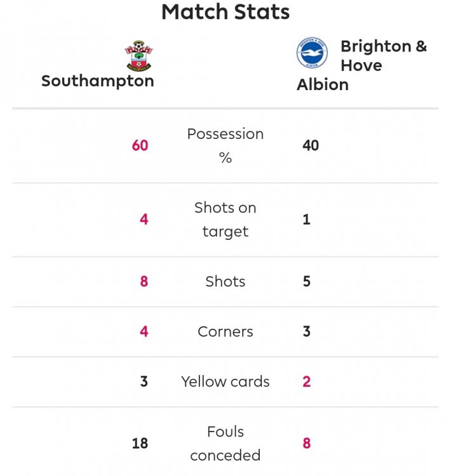Click the Brighton & Hove Albion crest

click(313, 53)
